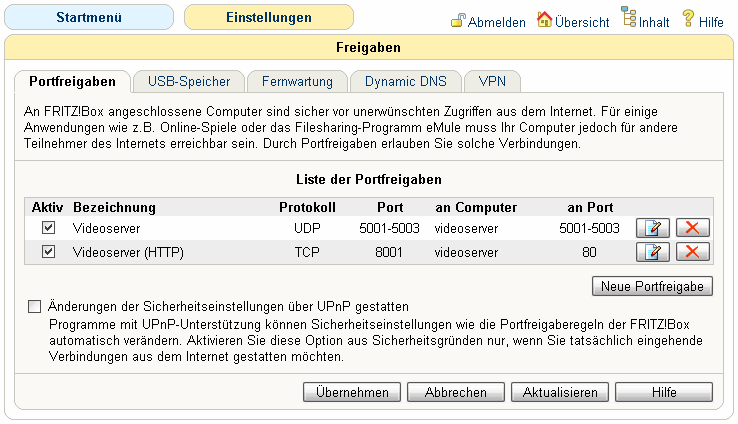Click the Hilfe question mark icon
The height and width of the screenshot is (424, 738).
click(688, 19)
